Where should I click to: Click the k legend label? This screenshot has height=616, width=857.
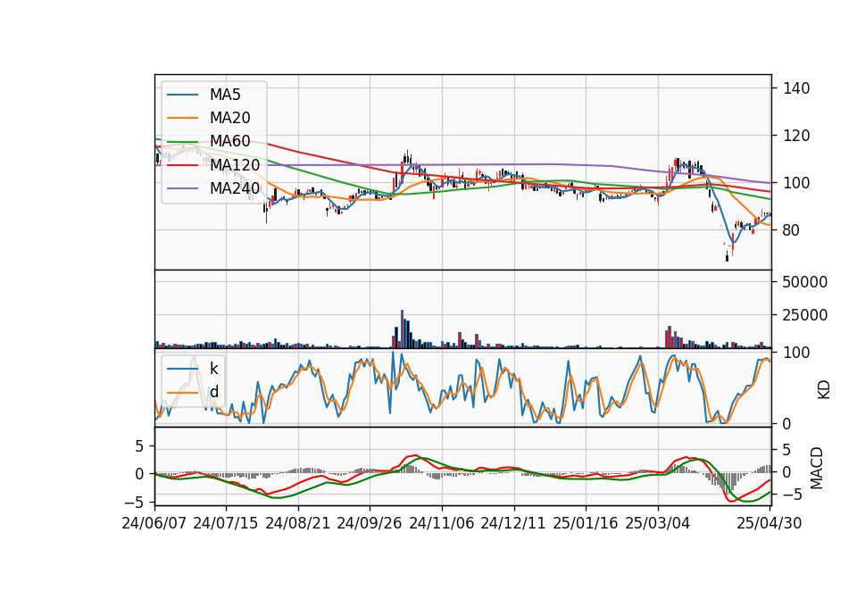pyautogui.click(x=213, y=369)
